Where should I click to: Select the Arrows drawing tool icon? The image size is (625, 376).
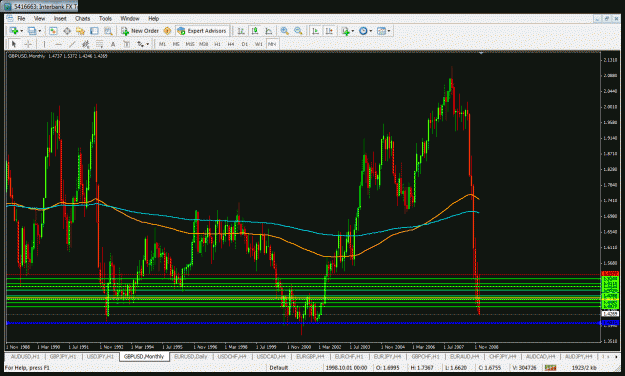(x=140, y=44)
